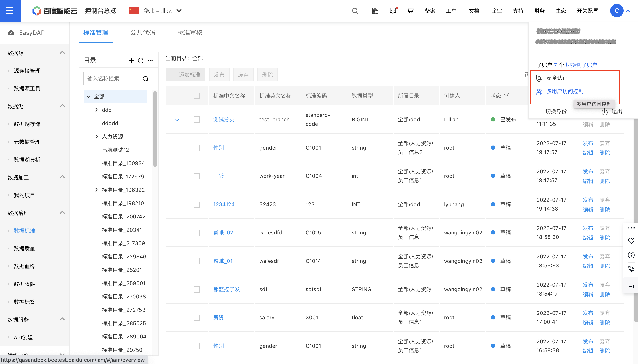Click the status column filter icon
The image size is (638, 364).
[x=506, y=95]
